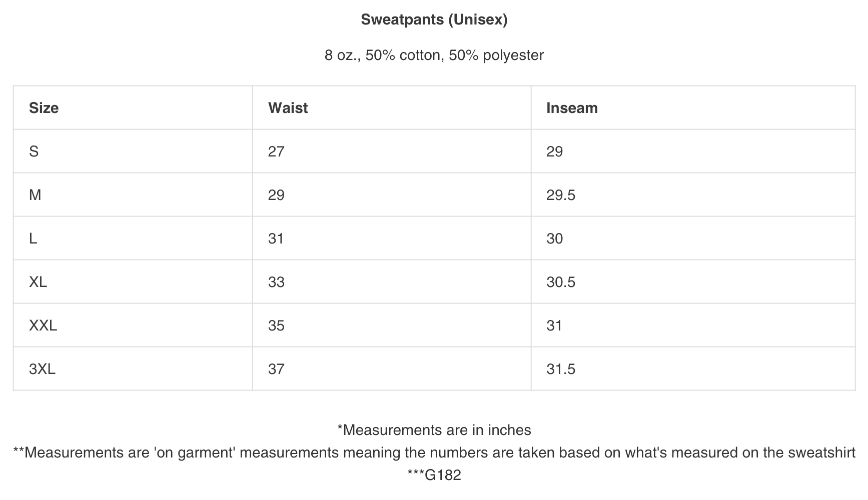
Task: Click the Sweatpants (Unisex) title
Action: (434, 19)
